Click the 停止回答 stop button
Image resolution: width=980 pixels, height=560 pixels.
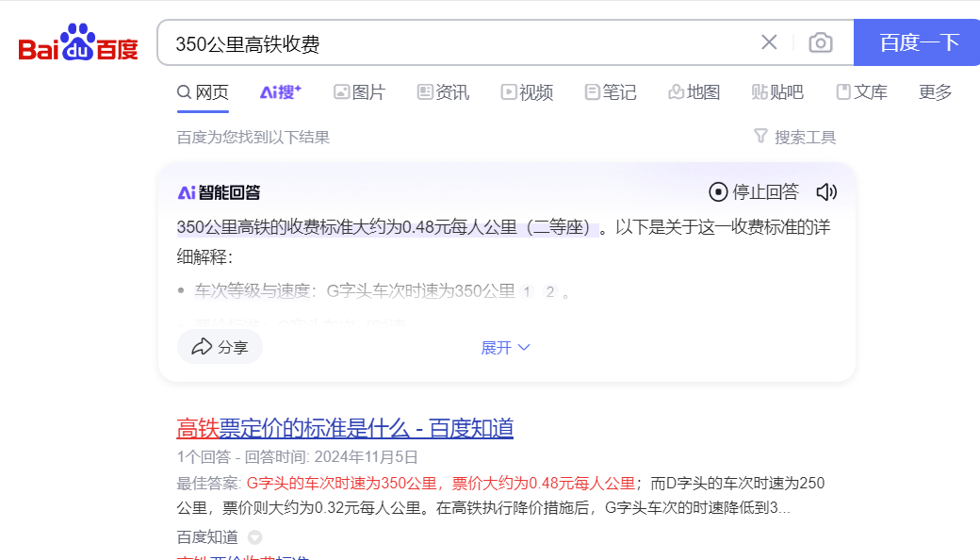coord(754,192)
